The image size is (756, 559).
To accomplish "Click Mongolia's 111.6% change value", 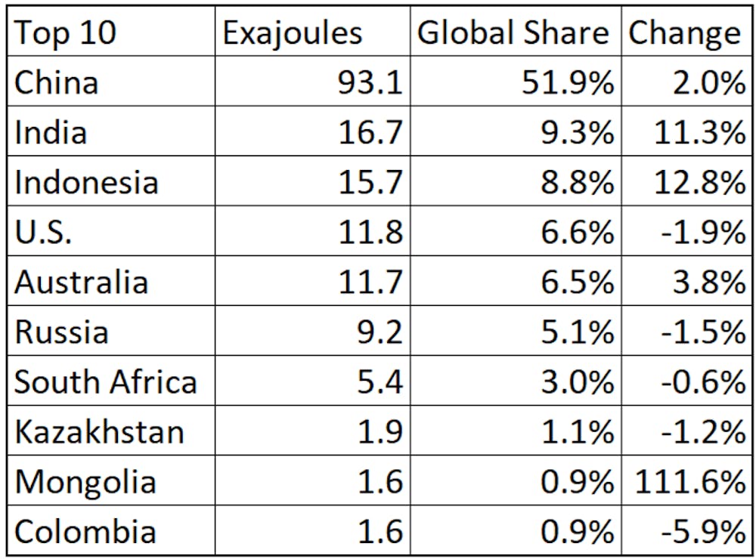I will pyautogui.click(x=686, y=480).
